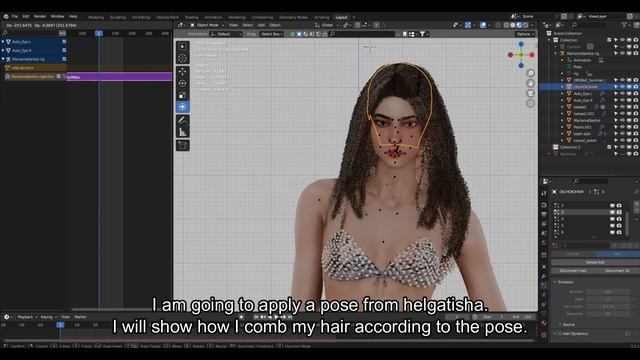Select the Rotate tool
The height and width of the screenshot is (360, 640).
click(x=182, y=84)
